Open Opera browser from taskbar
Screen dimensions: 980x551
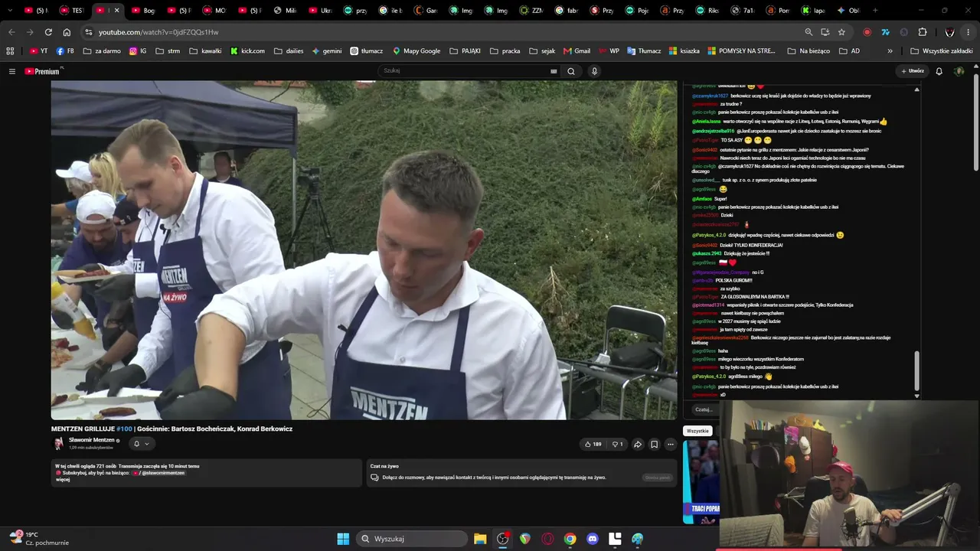(547, 539)
